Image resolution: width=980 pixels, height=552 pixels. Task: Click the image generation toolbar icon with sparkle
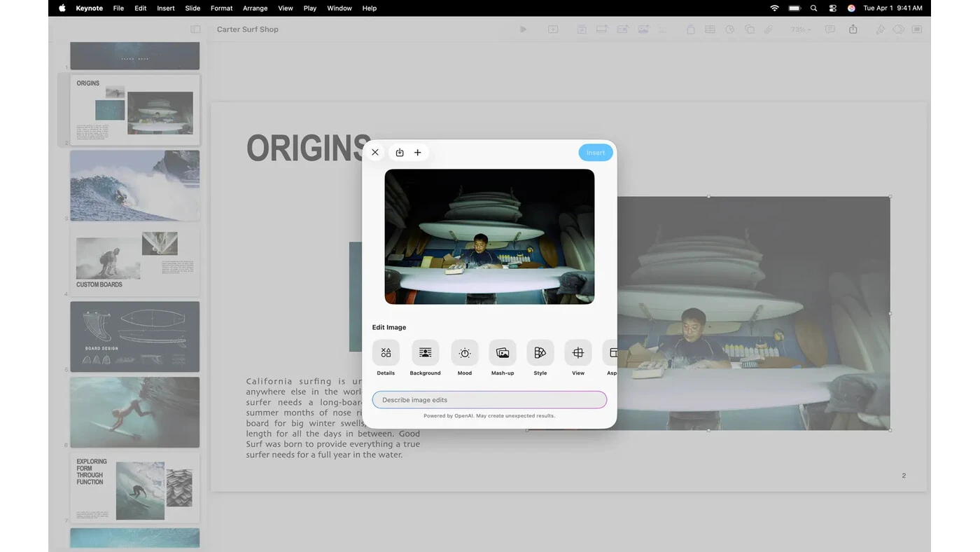pyautogui.click(x=643, y=29)
